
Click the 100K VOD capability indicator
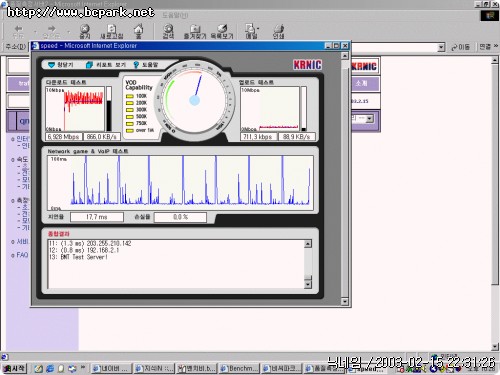click(x=136, y=96)
